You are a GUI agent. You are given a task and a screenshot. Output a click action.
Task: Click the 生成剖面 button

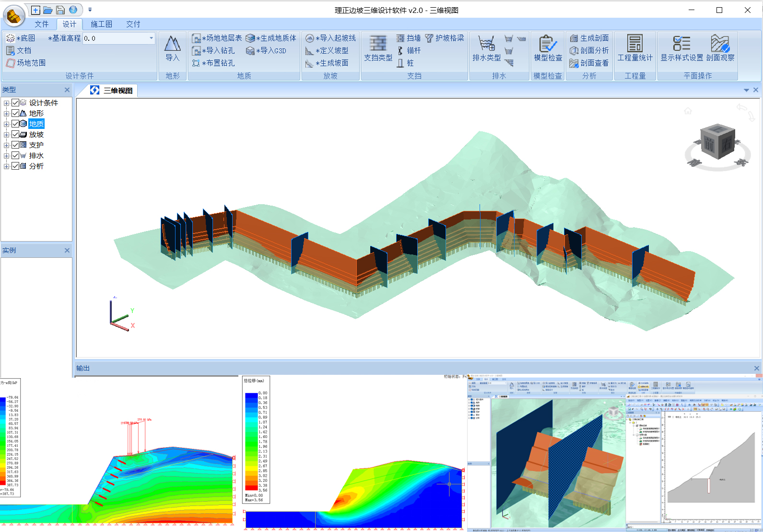(589, 38)
